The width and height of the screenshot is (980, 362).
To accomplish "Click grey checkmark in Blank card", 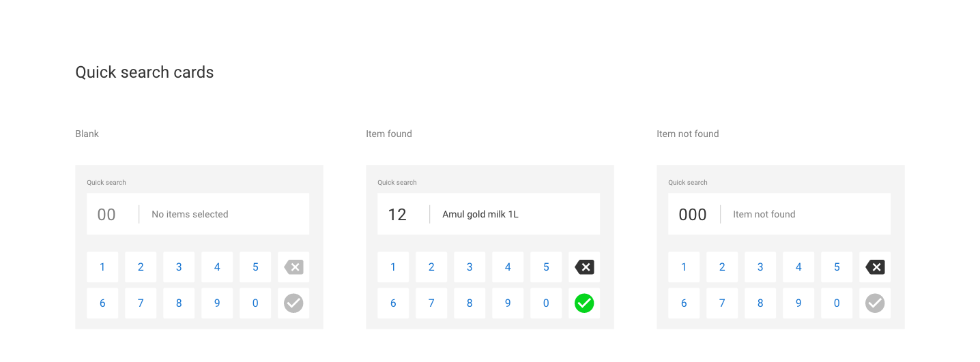I will click(293, 303).
